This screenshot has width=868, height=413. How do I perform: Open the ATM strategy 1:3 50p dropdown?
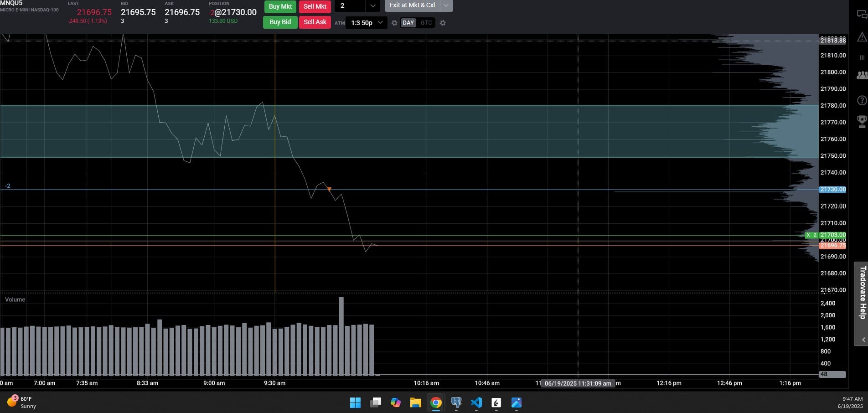367,23
